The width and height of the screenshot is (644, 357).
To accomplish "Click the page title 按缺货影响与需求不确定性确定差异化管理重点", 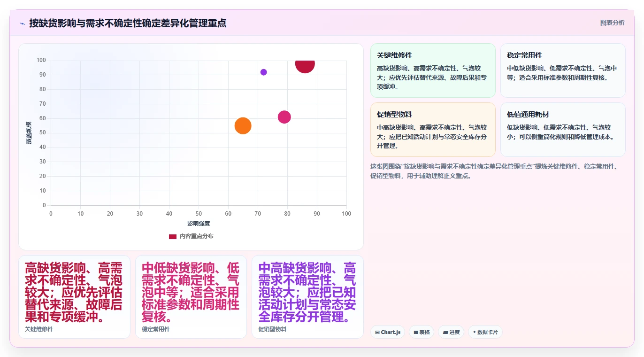I will [x=128, y=23].
